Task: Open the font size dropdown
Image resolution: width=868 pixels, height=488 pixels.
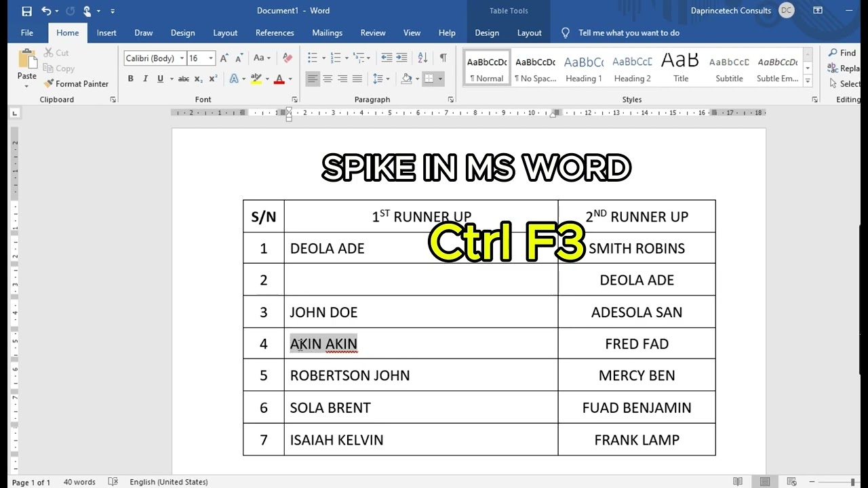Action: click(x=211, y=58)
